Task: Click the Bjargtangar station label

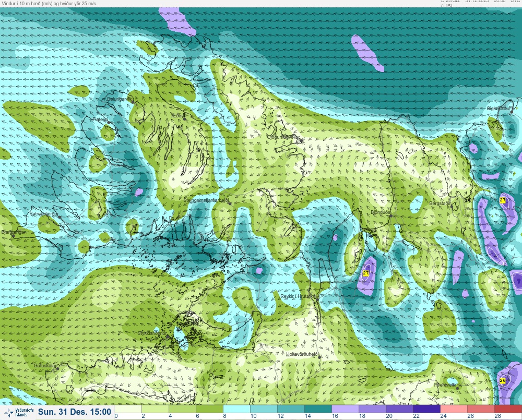Action: click(x=13, y=232)
